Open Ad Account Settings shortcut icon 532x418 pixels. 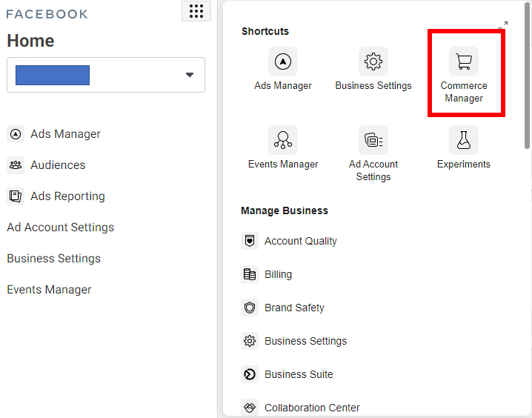(373, 140)
